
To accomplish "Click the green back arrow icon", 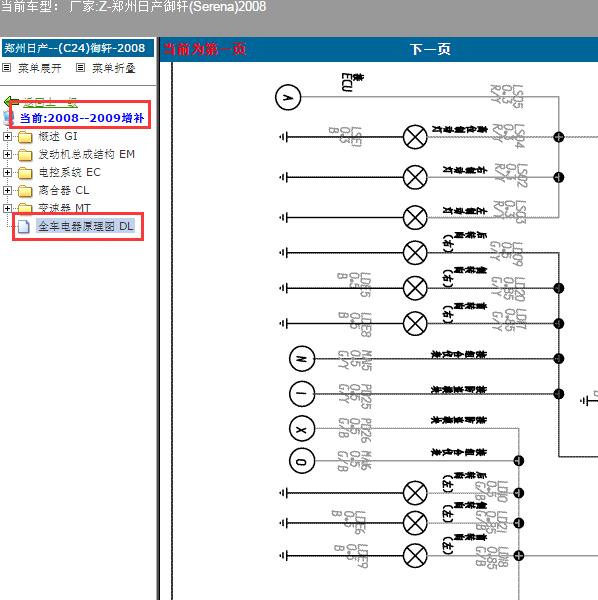I will tap(11, 101).
